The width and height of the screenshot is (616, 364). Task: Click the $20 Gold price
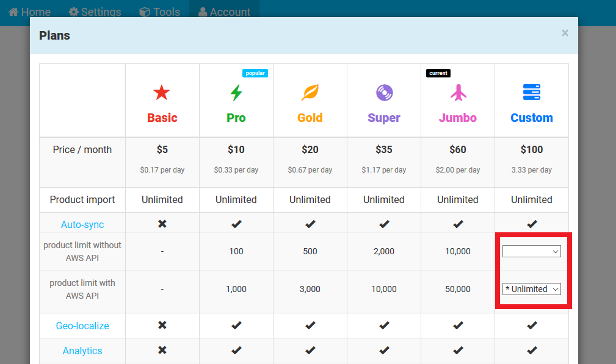coord(310,149)
